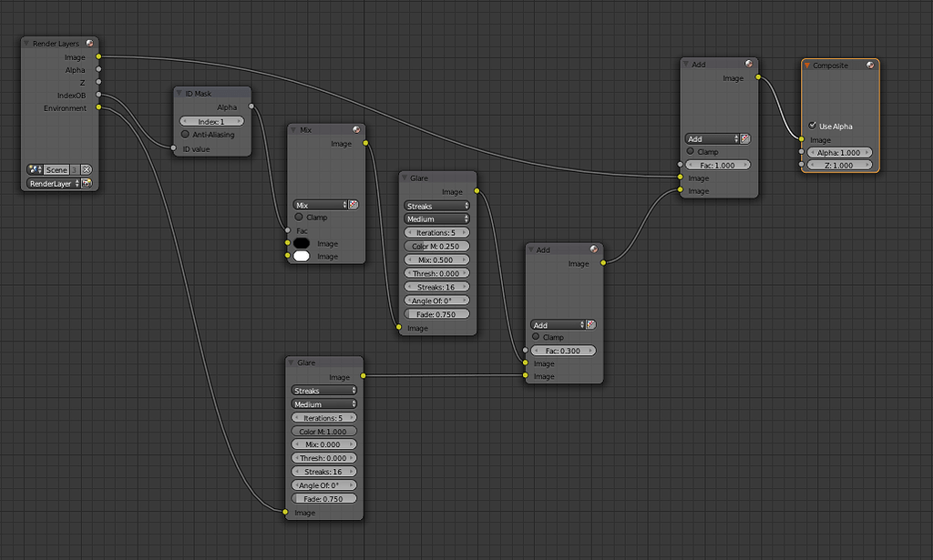Image resolution: width=933 pixels, height=560 pixels.
Task: Click Z: 1.000 slider on Composite node
Action: [839, 165]
